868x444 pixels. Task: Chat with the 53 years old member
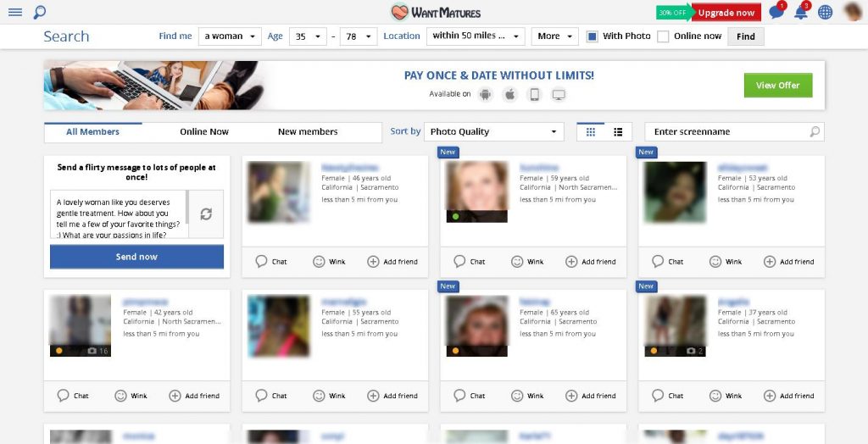(x=668, y=261)
